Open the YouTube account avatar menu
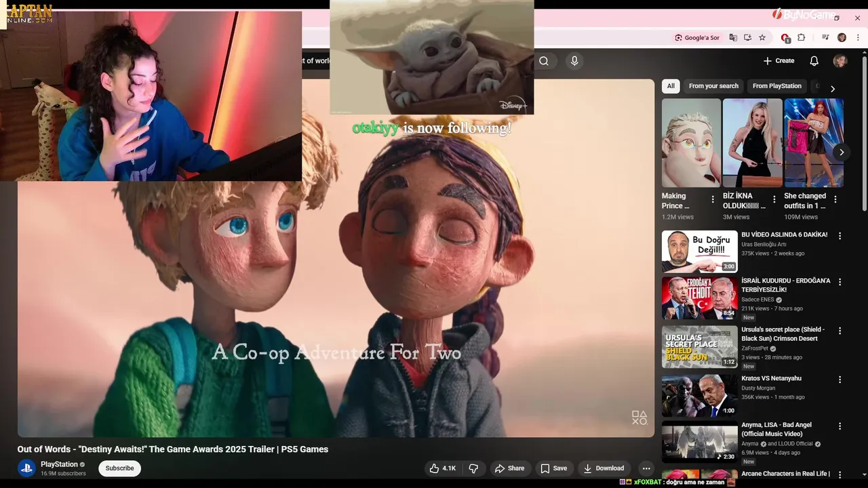 pyautogui.click(x=840, y=61)
